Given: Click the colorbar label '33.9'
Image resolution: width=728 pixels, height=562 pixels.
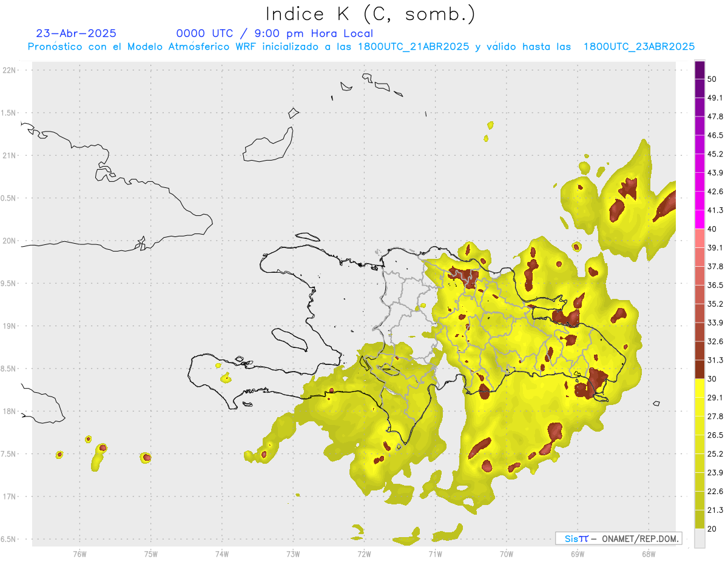Looking at the screenshot, I should [715, 323].
